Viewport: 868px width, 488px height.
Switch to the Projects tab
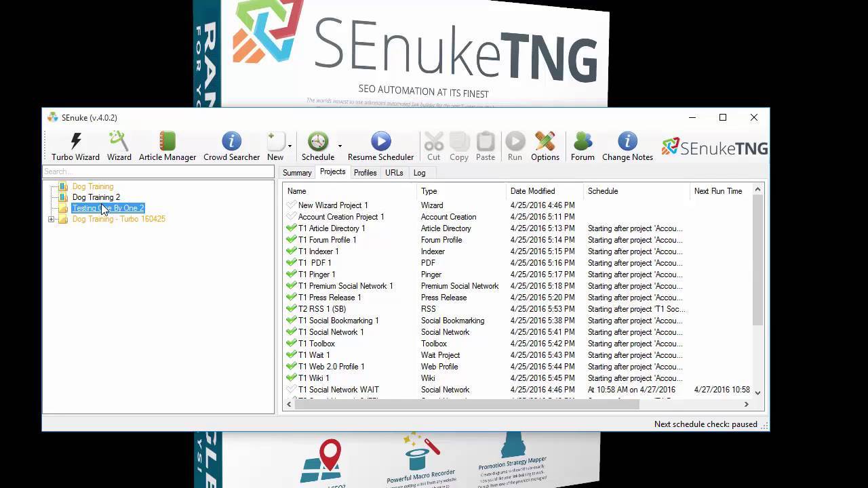click(x=333, y=172)
